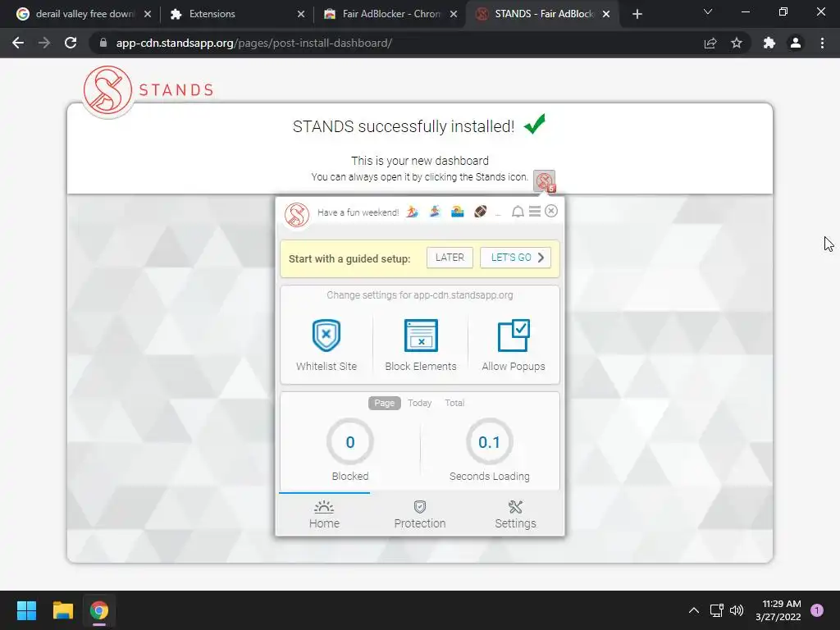The image size is (840, 630).
Task: Click the LATER button for guided setup
Action: pos(450,258)
